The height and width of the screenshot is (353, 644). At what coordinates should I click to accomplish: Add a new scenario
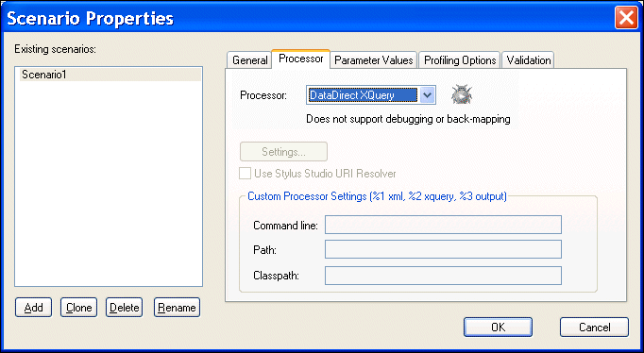pyautogui.click(x=33, y=308)
